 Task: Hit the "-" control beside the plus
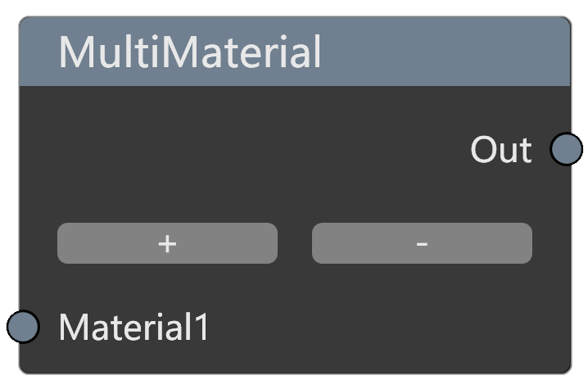[422, 243]
